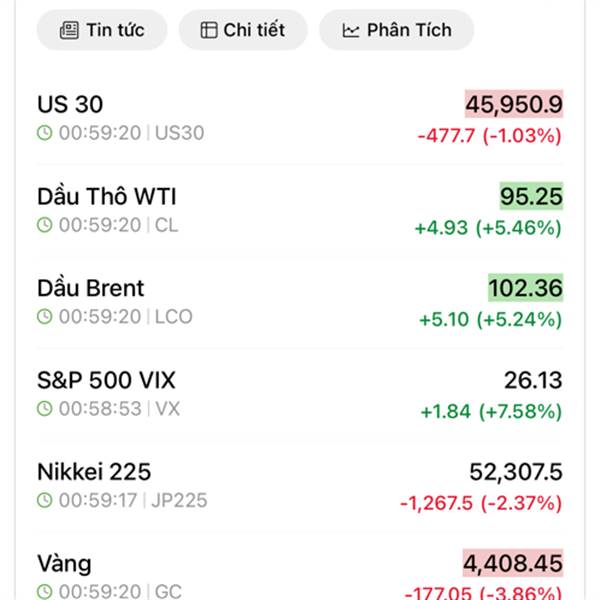Open the Vàng gold instrument
Screen dimensions: 600x600
[64, 564]
